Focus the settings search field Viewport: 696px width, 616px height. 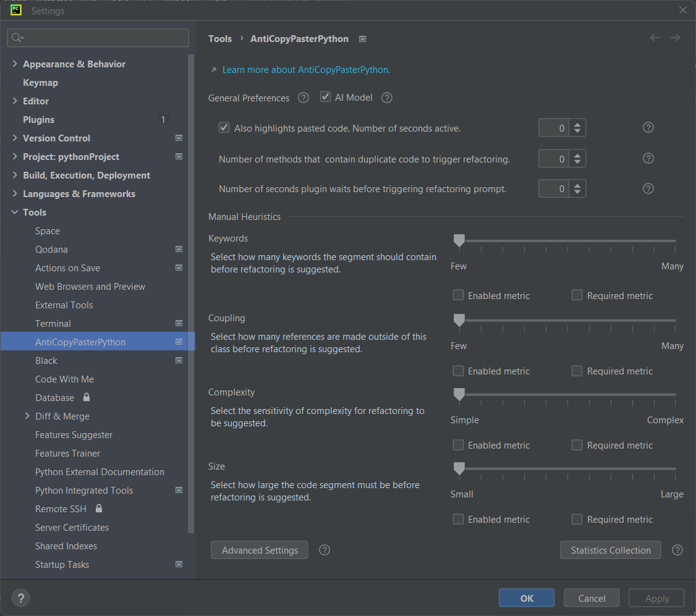coord(98,38)
